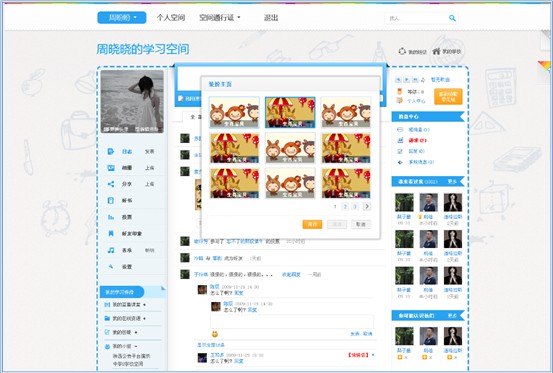The height and width of the screenshot is (373, 553).
Task: Click the 系统消息 system message icon
Action: tap(400, 162)
